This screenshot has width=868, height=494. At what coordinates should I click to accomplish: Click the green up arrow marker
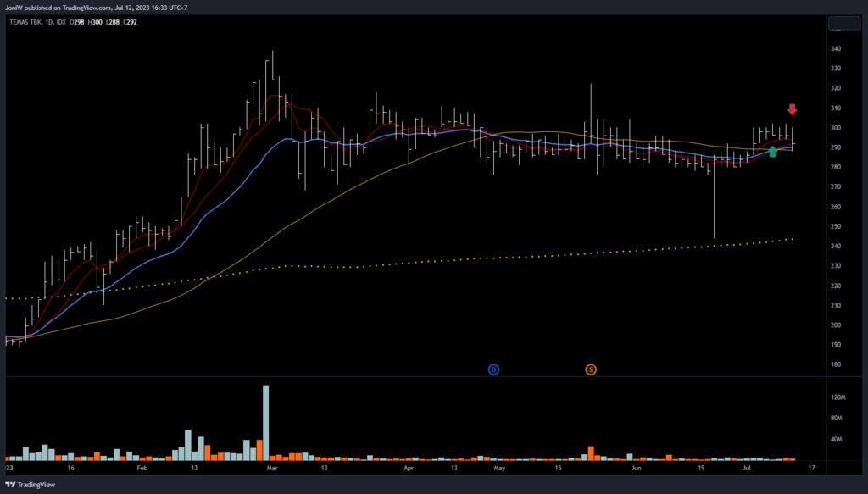click(772, 152)
